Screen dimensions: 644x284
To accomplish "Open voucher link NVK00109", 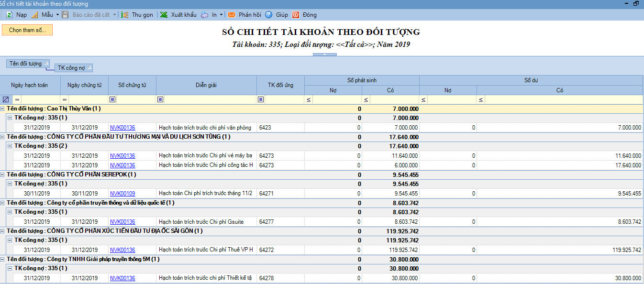I will pyautogui.click(x=122, y=194).
